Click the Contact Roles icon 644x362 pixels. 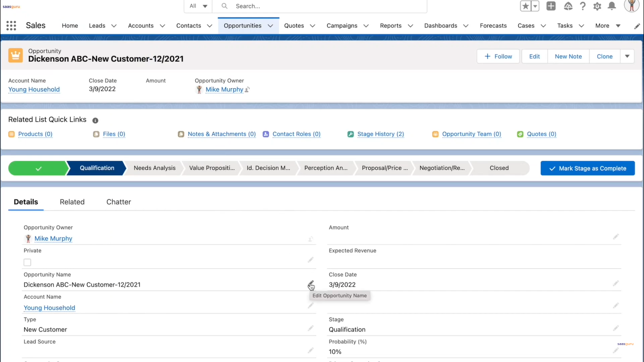pos(266,134)
